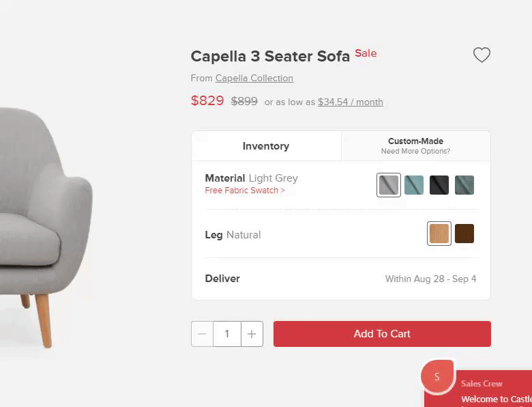Decrease quantity with the minus button
The image size is (532, 407).
click(x=202, y=334)
